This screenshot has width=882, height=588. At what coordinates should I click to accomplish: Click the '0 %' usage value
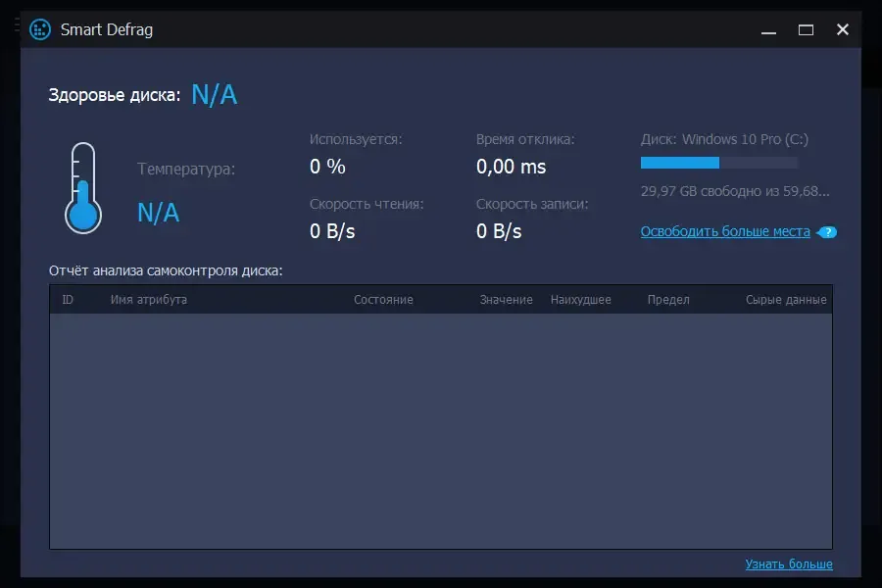(x=327, y=167)
